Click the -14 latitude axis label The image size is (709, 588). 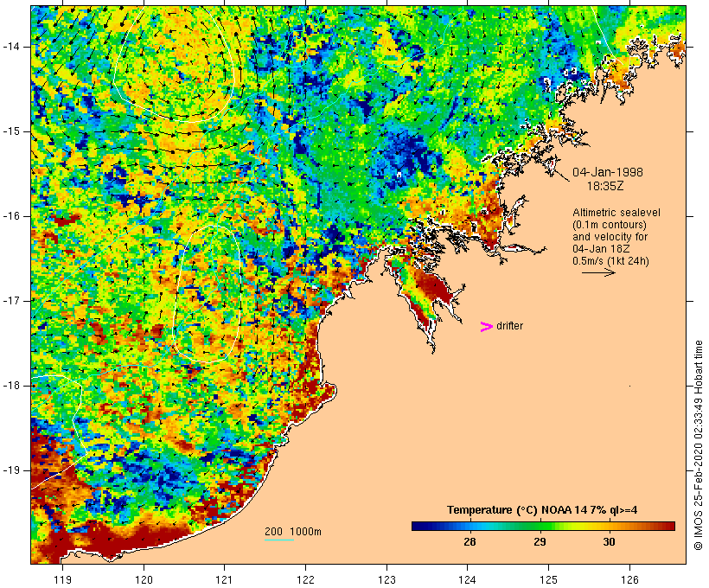click(15, 46)
